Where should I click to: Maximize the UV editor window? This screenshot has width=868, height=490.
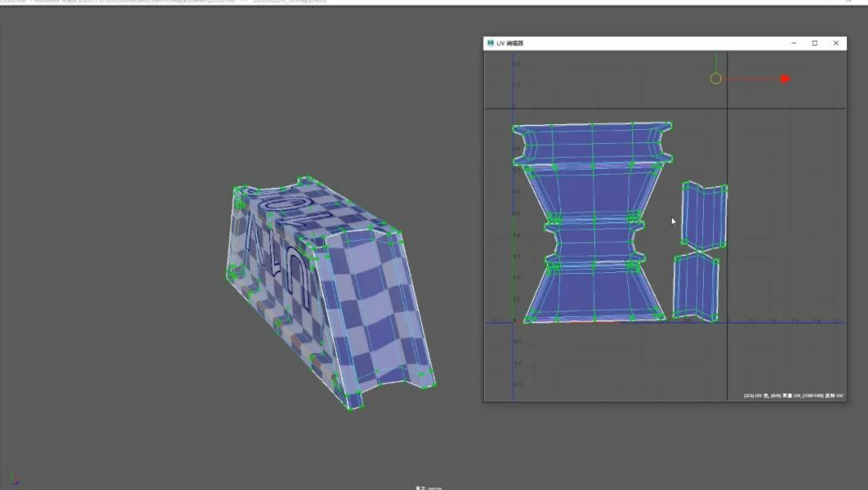click(x=815, y=43)
